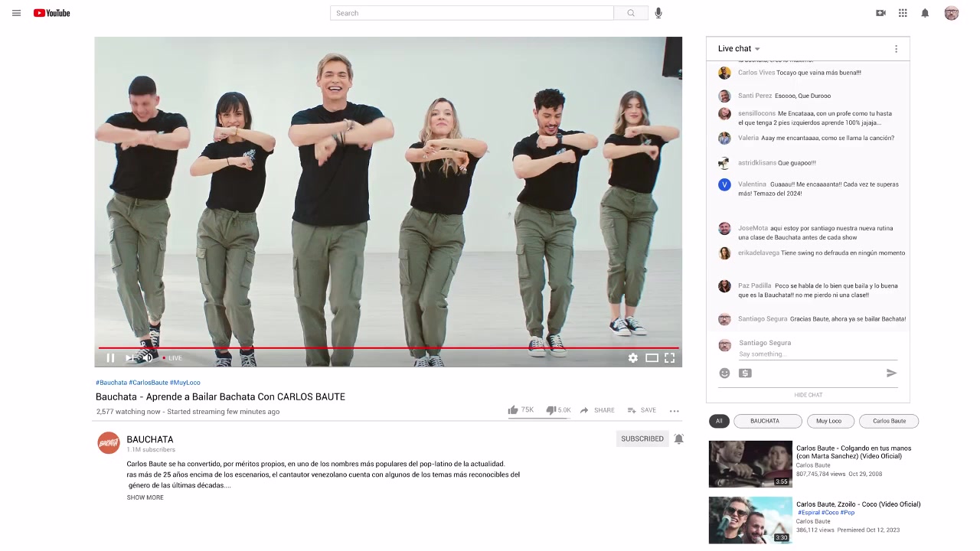Image resolution: width=980 pixels, height=551 pixels.
Task: Save the video to a playlist
Action: [x=642, y=410]
